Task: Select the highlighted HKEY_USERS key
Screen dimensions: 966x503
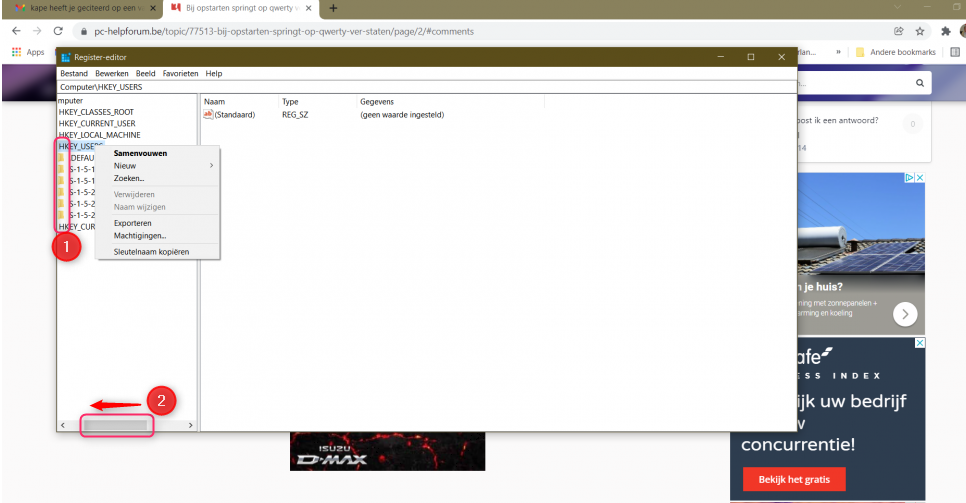Action: tap(80, 146)
